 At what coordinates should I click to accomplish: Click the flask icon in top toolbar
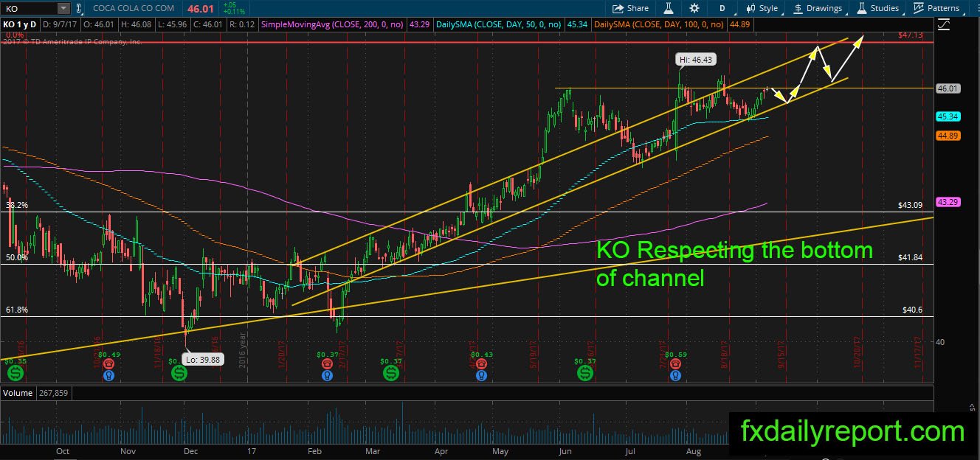[669, 8]
